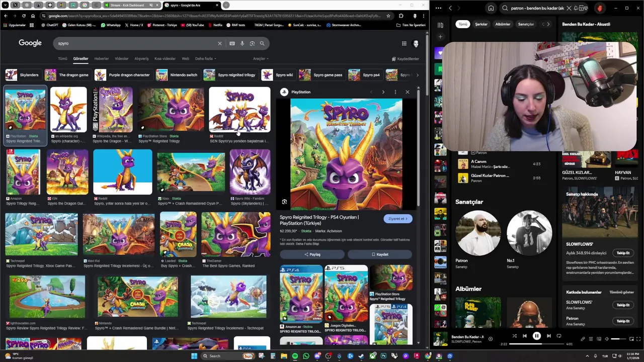Skip to next Spotify track
Image resolution: width=644 pixels, height=362 pixels.
[549, 336]
